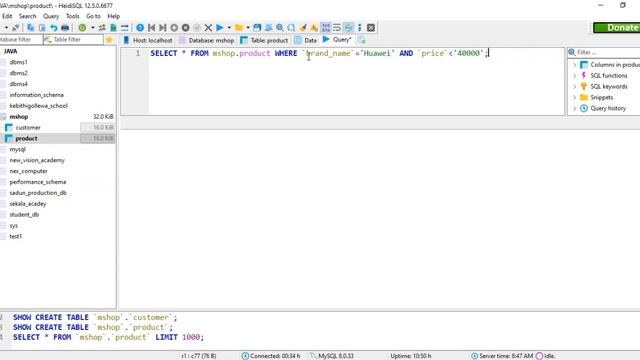This screenshot has height=360, width=640.
Task: Switch to the Data tab
Action: pos(306,40)
